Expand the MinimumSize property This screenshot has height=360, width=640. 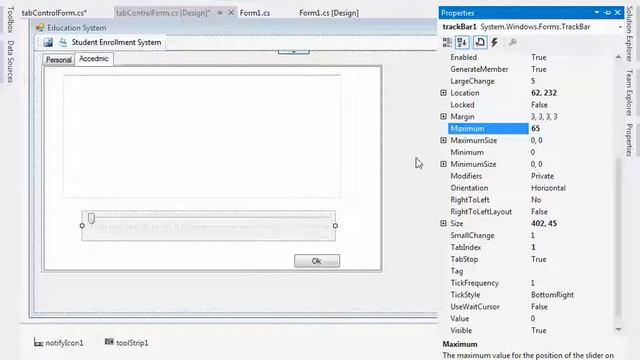[x=443, y=164]
